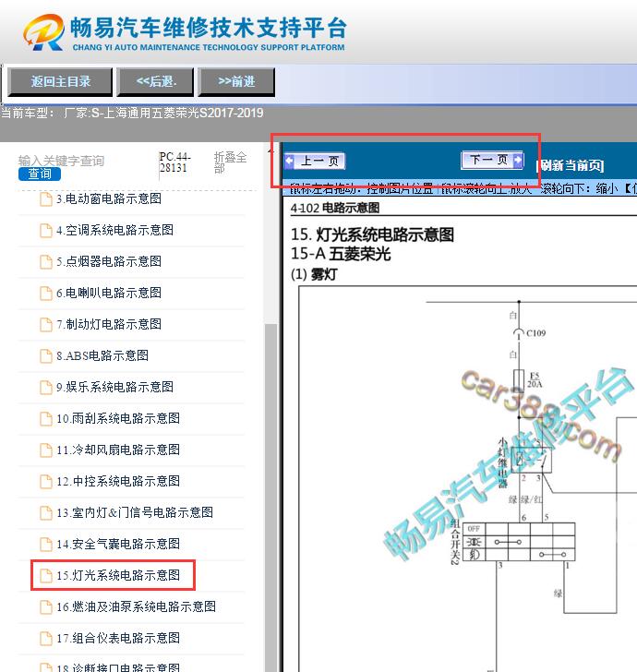Open 5.点烟器电路示意图 item
Screen dimensions: 637x672
coord(109,261)
